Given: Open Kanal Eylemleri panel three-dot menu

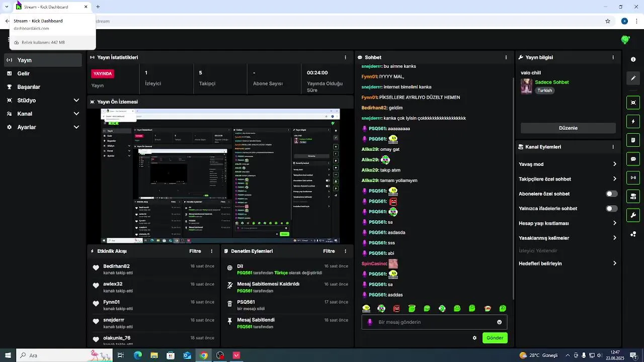Looking at the screenshot, I should [x=613, y=147].
